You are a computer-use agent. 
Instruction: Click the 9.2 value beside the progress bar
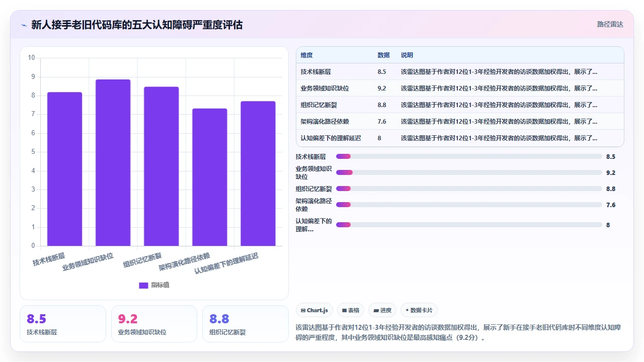point(611,173)
